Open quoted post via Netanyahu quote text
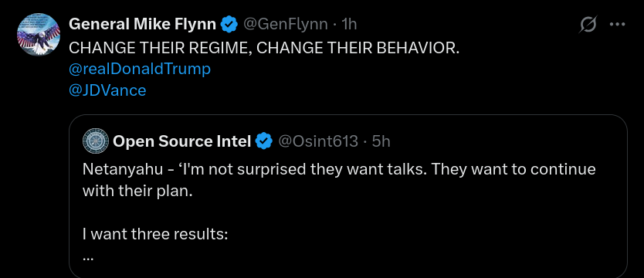The width and height of the screenshot is (644, 278). tap(339, 170)
